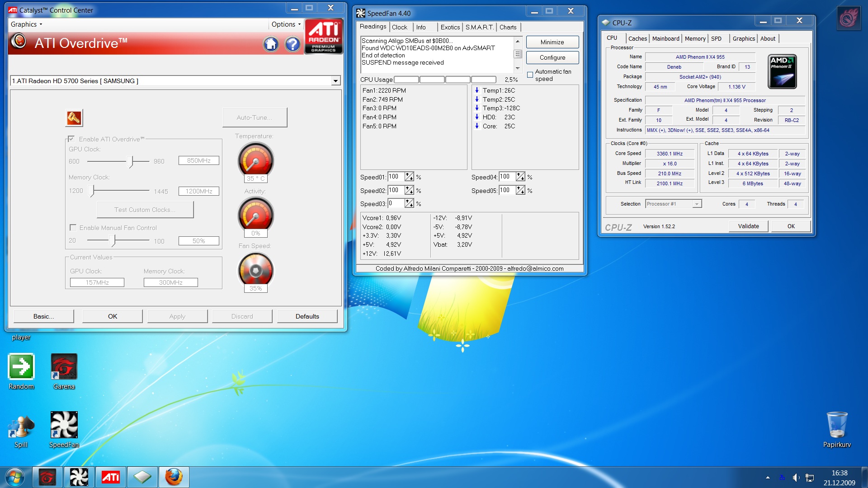
Task: Switch to CPU-Z Caches tab
Action: point(637,39)
